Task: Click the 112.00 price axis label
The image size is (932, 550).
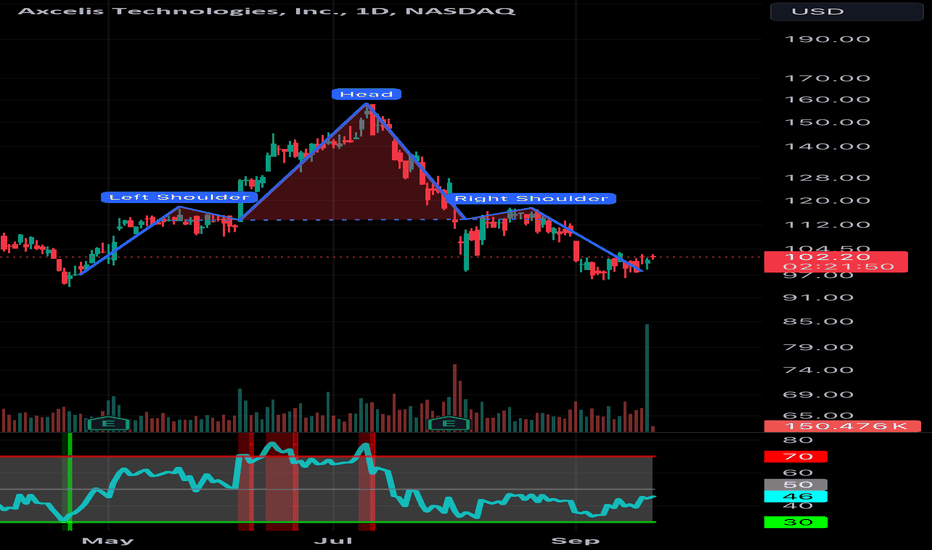Action: tap(827, 225)
